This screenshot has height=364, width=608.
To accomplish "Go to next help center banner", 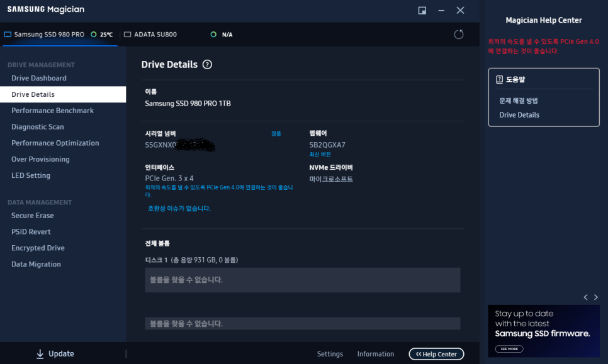I will pos(596,297).
